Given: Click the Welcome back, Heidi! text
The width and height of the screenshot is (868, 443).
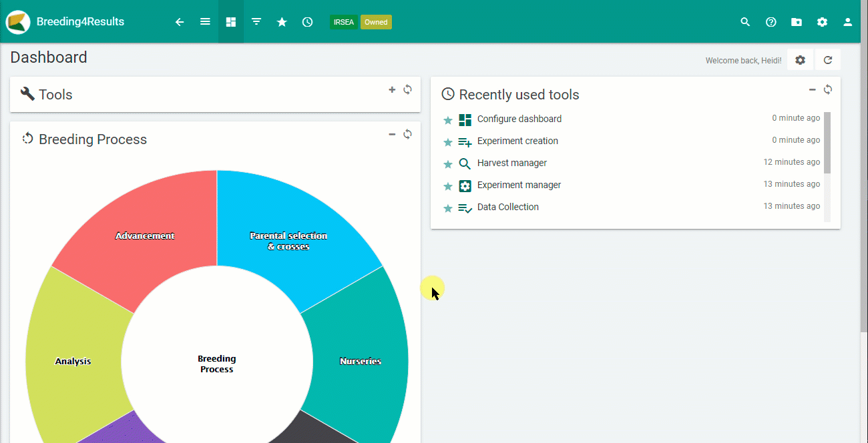Looking at the screenshot, I should [x=743, y=61].
